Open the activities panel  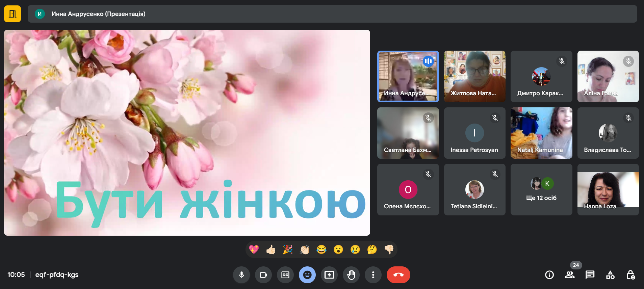tap(610, 275)
